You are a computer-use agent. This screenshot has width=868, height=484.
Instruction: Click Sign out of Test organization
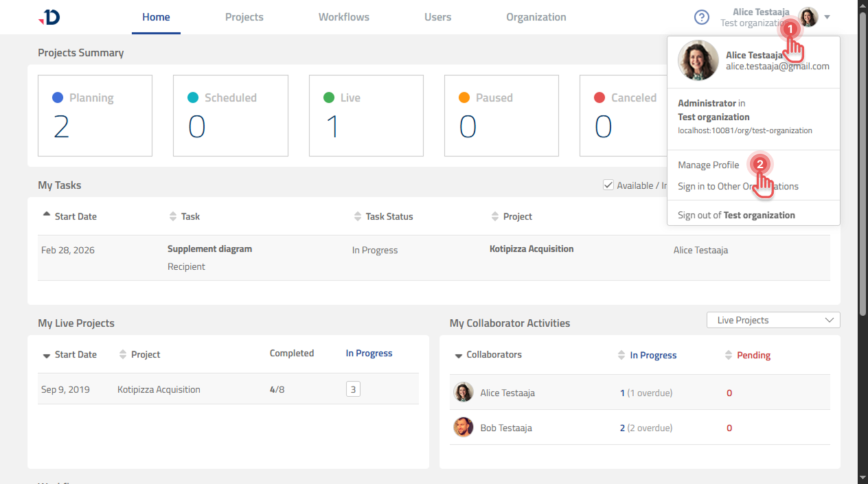pos(736,214)
